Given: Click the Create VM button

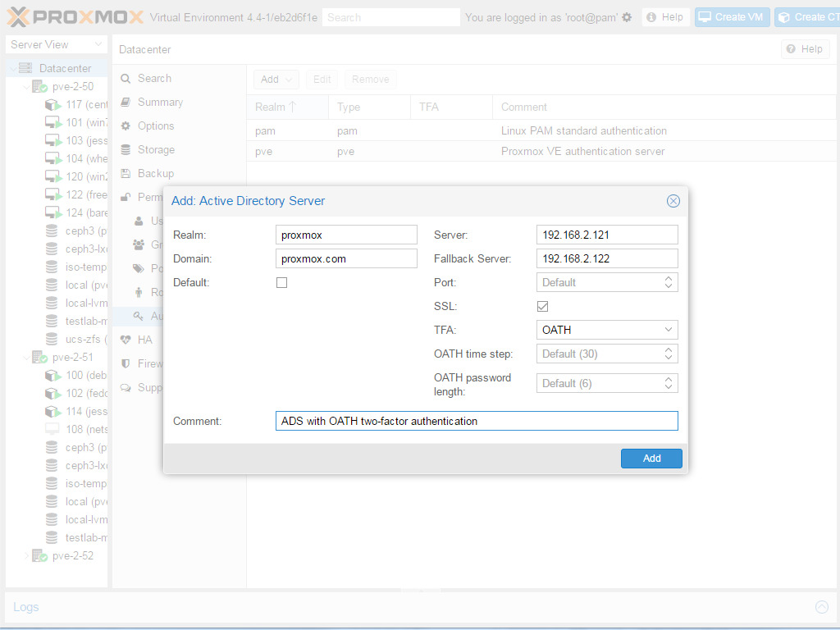Looking at the screenshot, I should (733, 17).
